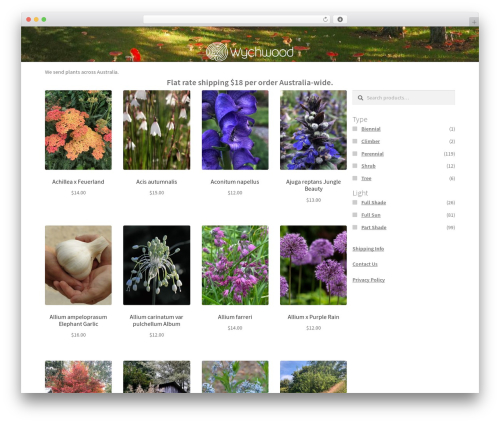Click the download icon beside address bar
Screen dimensions: 500x423
tap(340, 19)
